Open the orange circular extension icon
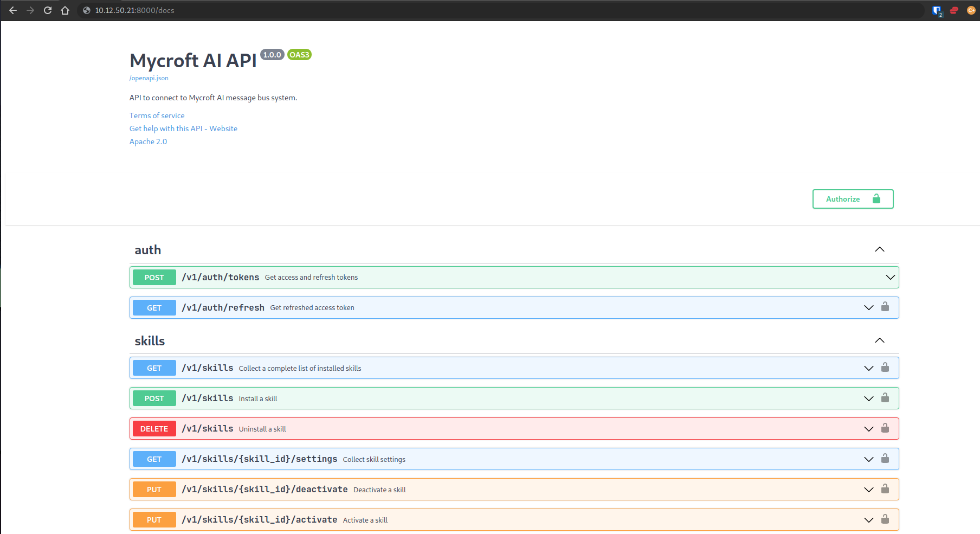The width and height of the screenshot is (980, 534). coord(971,10)
